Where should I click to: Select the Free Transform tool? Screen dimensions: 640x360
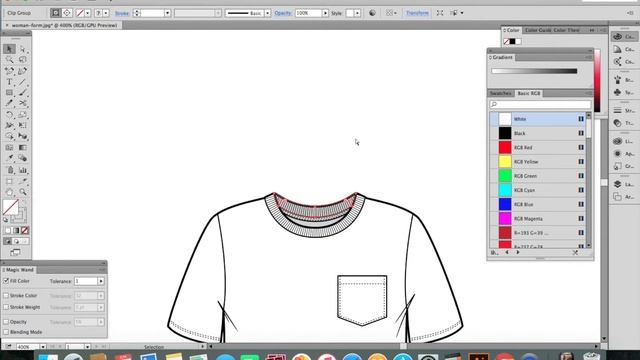click(22, 125)
